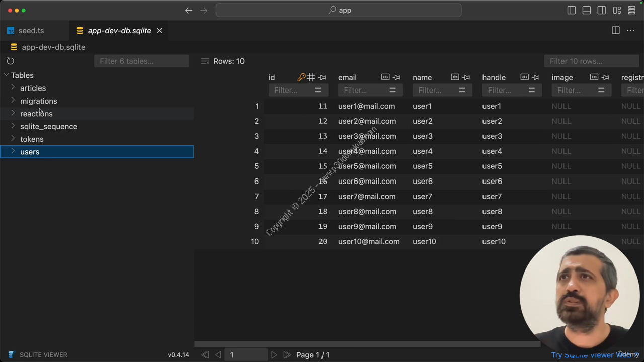The width and height of the screenshot is (644, 362).
Task: Click the id column key icon
Action: pyautogui.click(x=301, y=77)
